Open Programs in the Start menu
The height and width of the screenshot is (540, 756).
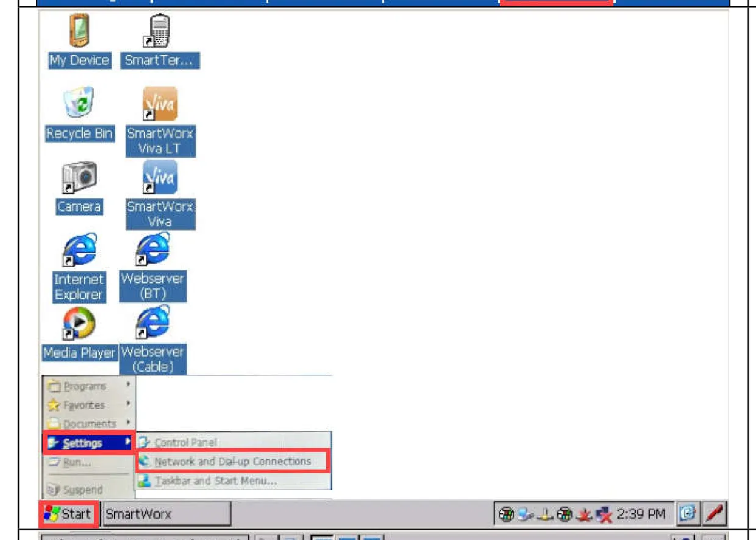[x=89, y=386]
